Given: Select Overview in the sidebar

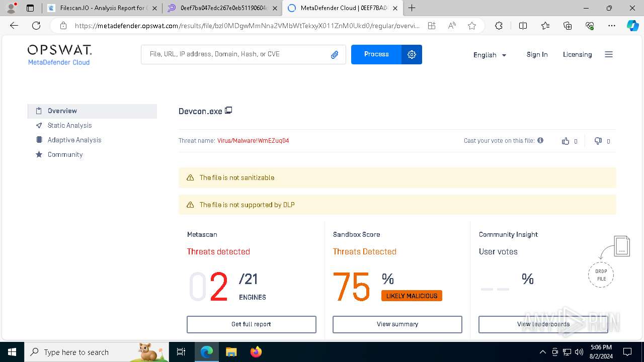Looking at the screenshot, I should pos(92,111).
